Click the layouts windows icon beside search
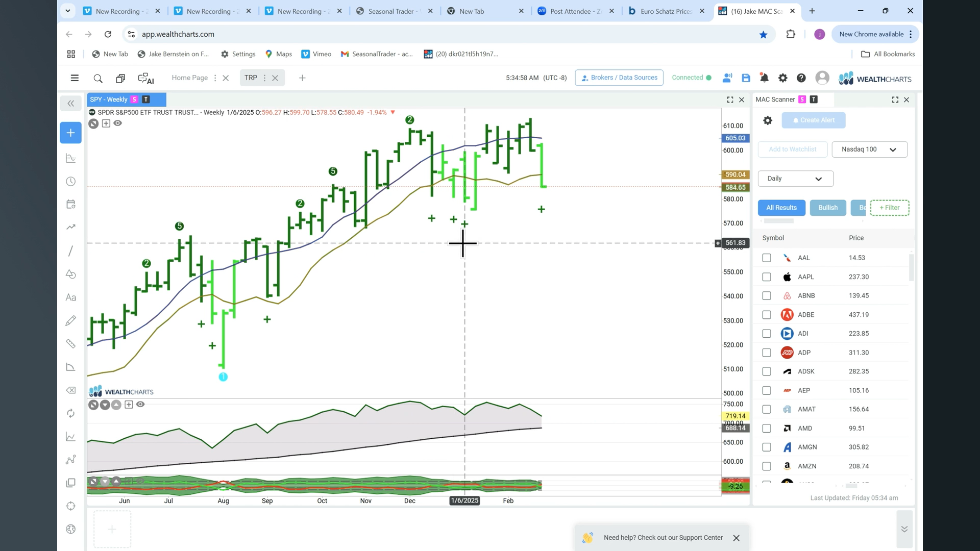Screen dimensions: 980x551 (120, 78)
